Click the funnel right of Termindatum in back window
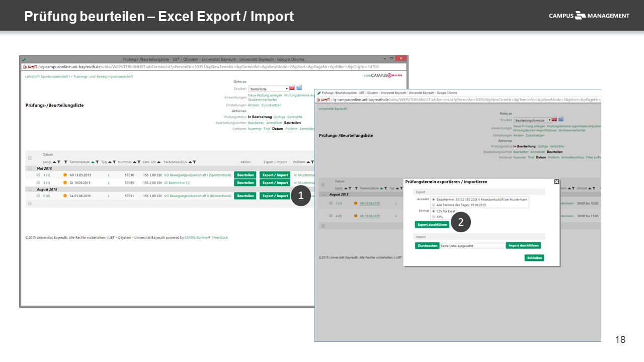The width and height of the screenshot is (644, 362). (97, 162)
